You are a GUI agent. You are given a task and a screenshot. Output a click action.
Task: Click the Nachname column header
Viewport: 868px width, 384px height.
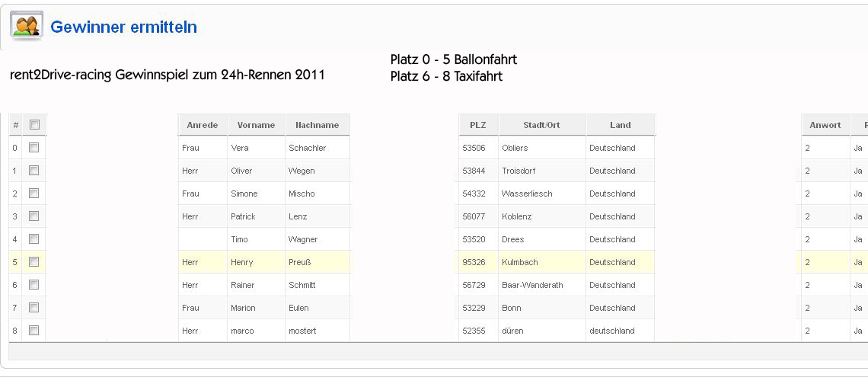click(318, 125)
